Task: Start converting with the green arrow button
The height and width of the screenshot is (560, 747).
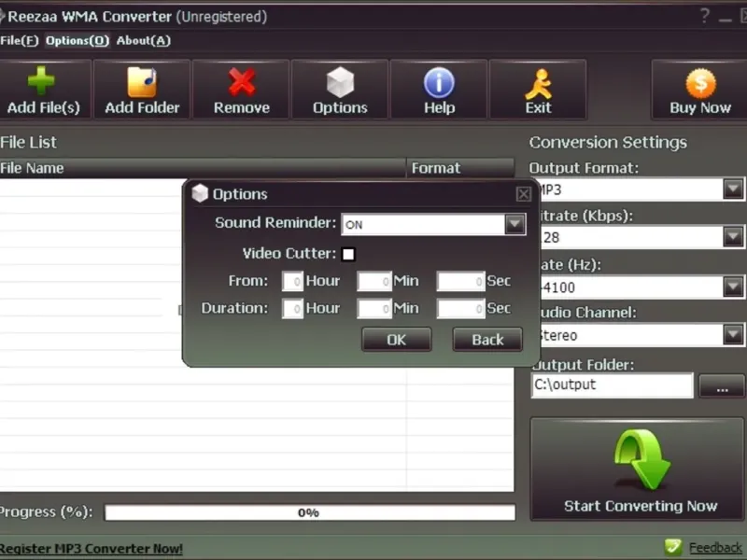Action: [638, 469]
